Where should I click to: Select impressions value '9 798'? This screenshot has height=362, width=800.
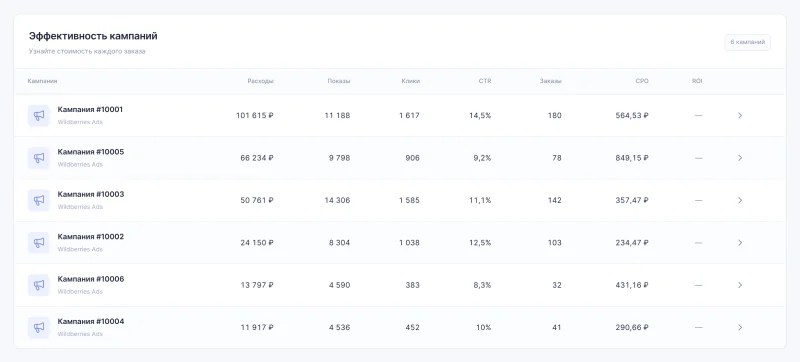coord(339,158)
